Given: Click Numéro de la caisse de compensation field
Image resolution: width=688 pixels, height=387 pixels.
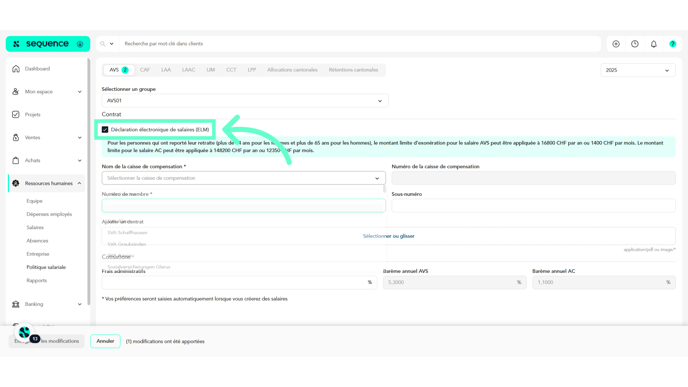Looking at the screenshot, I should [x=534, y=178].
